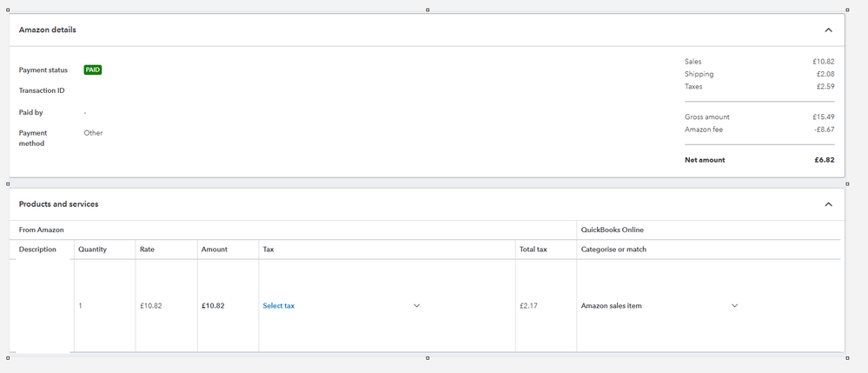868x373 pixels.
Task: Click the Quantity column header
Action: [92, 250]
